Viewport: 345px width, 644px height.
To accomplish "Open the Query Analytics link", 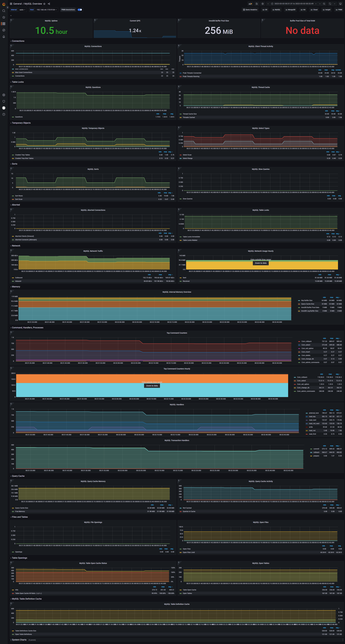I will [x=250, y=10].
